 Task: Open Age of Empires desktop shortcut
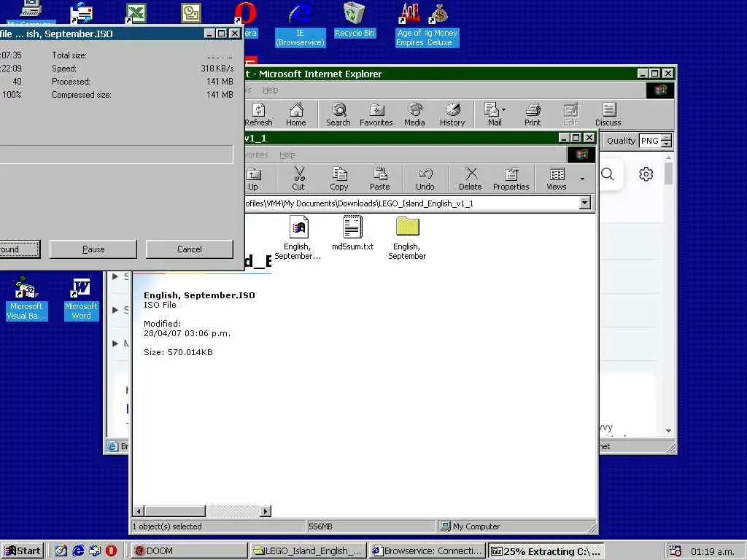click(x=410, y=25)
